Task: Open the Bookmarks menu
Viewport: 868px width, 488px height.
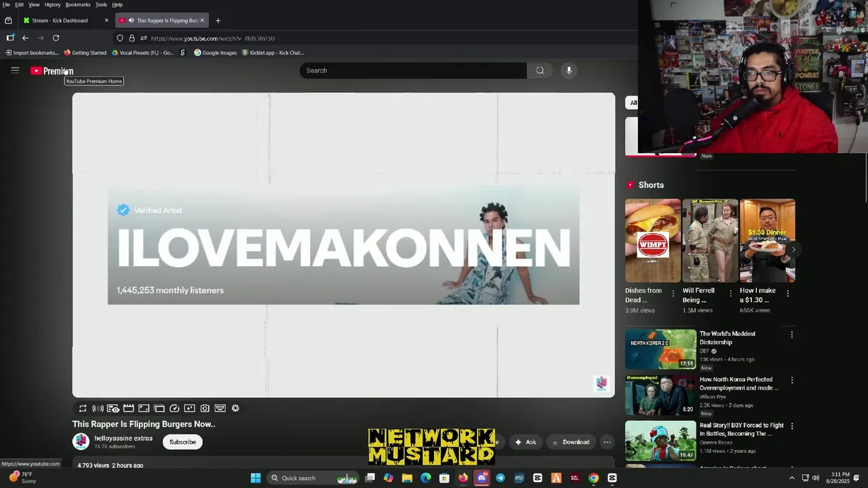Action: pos(78,5)
